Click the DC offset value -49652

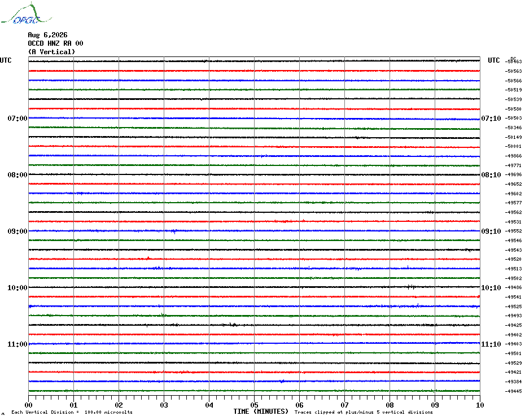[513, 184]
